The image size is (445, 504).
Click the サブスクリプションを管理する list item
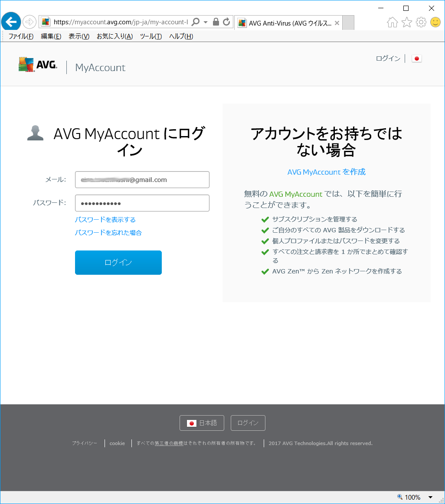point(315,219)
